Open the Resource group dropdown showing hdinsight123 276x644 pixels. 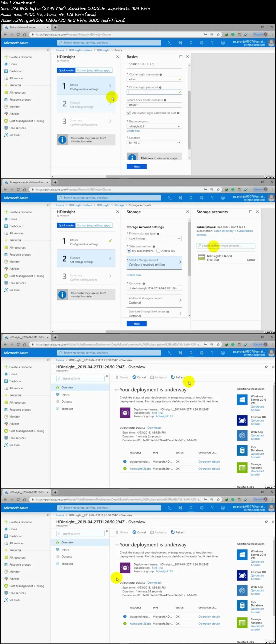(x=154, y=126)
